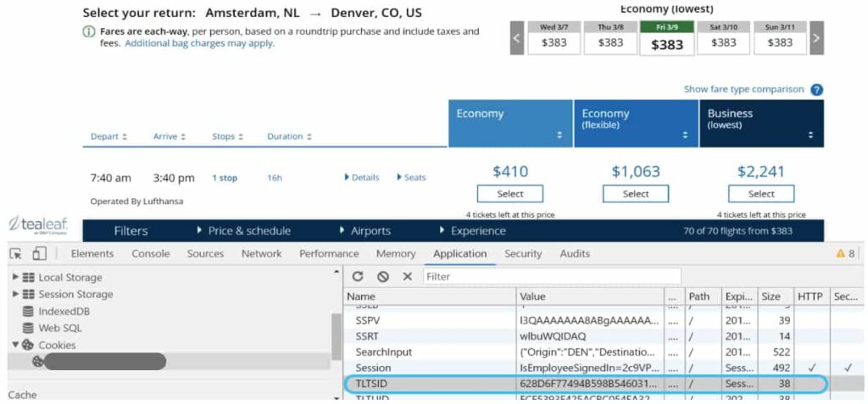Click the Size column header
The width and height of the screenshot is (868, 404).
click(776, 296)
